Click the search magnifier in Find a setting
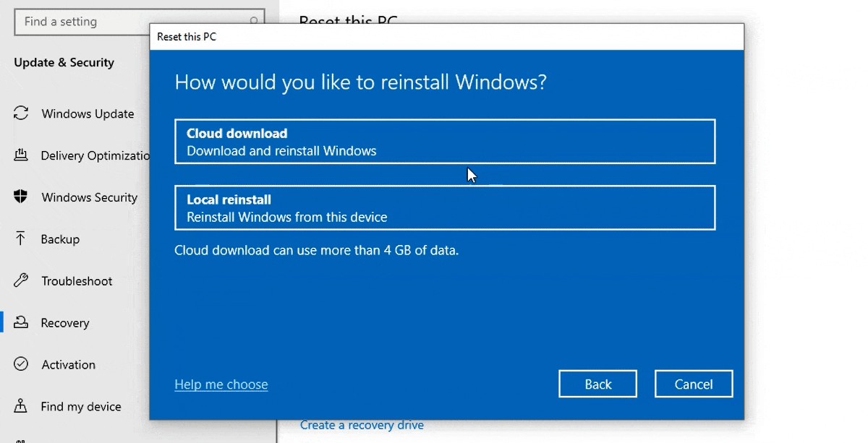Image resolution: width=868 pixels, height=443 pixels. click(x=254, y=22)
